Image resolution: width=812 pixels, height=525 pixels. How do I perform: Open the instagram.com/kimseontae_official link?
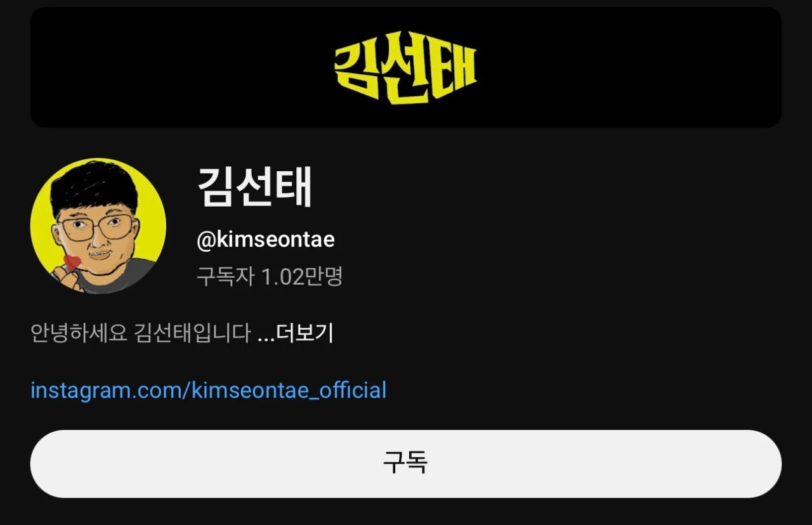coord(208,390)
